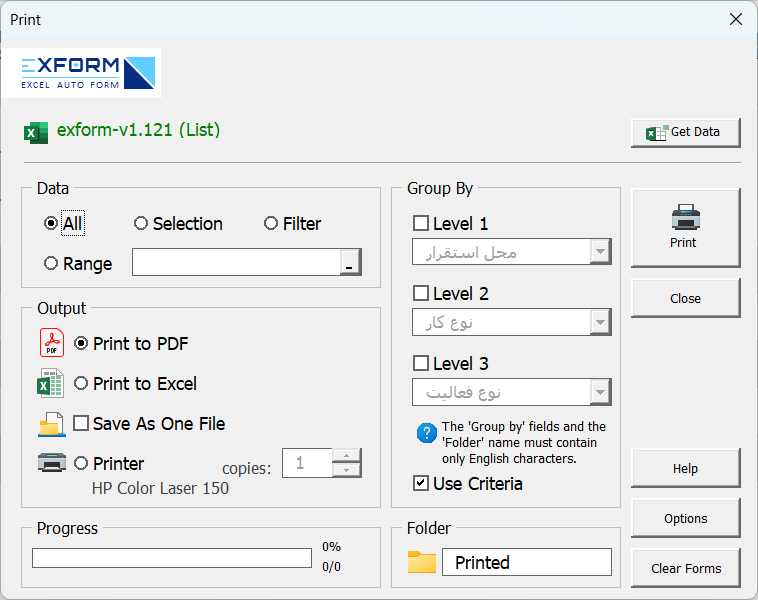
Task: Click the Get Data button
Action: click(x=685, y=132)
